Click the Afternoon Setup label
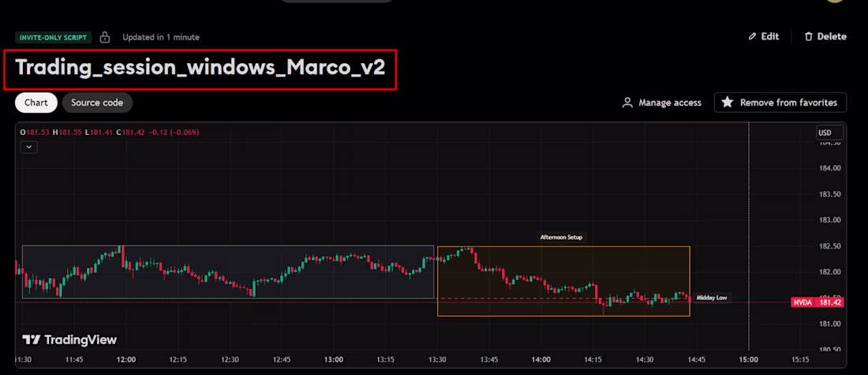 561,237
